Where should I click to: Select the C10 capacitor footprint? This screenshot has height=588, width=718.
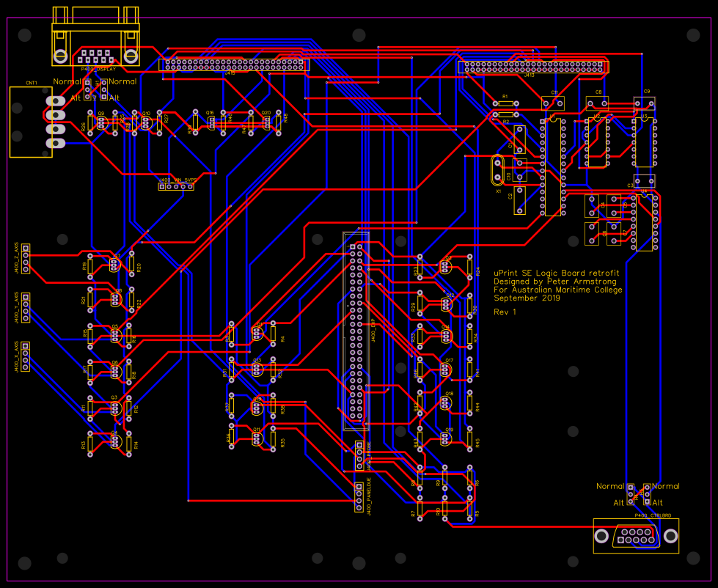[519, 170]
